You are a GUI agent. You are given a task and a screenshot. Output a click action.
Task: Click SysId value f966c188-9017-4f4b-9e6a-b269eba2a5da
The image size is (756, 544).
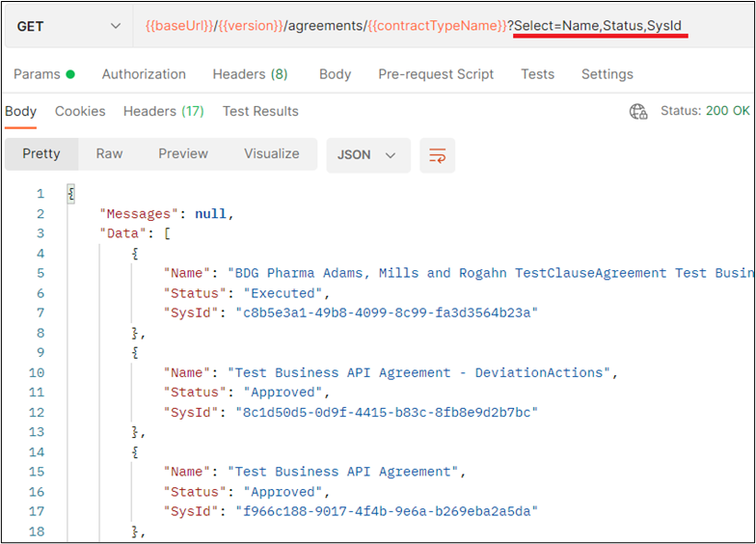(387, 511)
